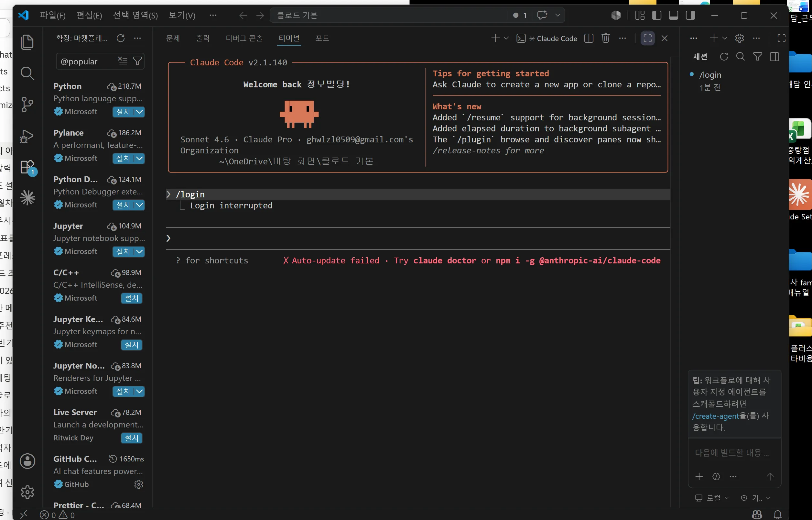Viewport: 812px width, 520px height.
Task: Open the extensions filter funnel
Action: (x=137, y=61)
